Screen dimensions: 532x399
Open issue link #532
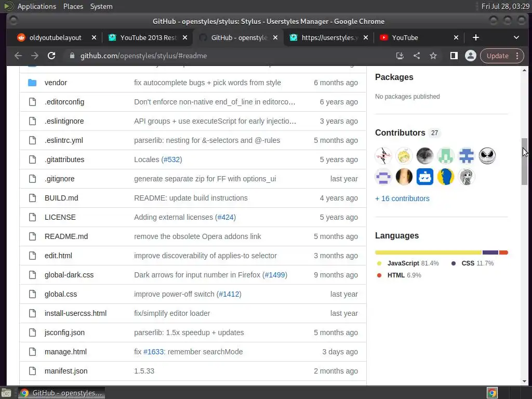(x=171, y=159)
